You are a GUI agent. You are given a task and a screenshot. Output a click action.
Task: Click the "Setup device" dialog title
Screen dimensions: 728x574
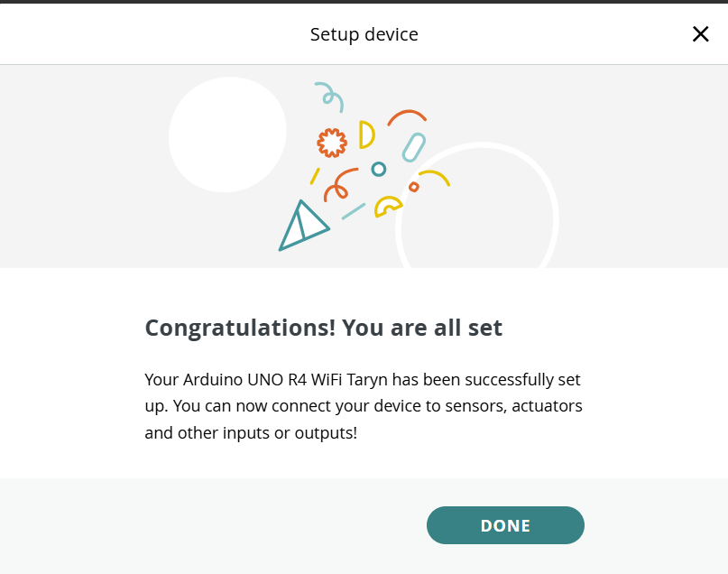[364, 34]
